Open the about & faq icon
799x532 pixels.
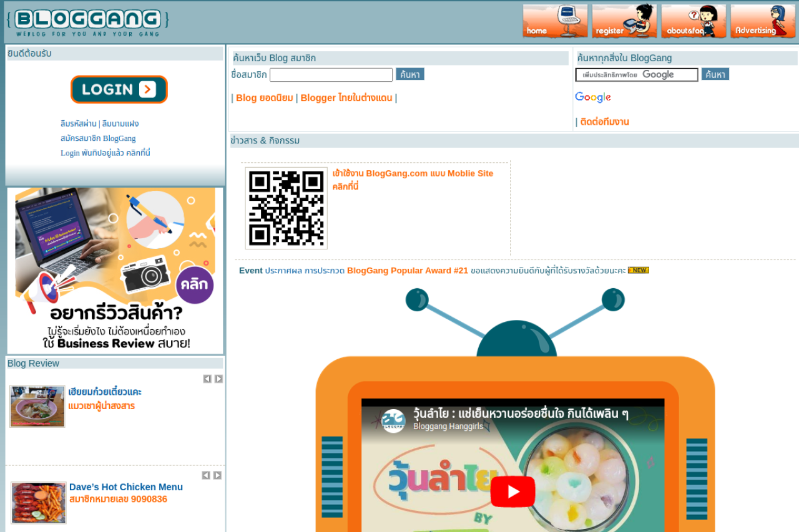(694, 21)
